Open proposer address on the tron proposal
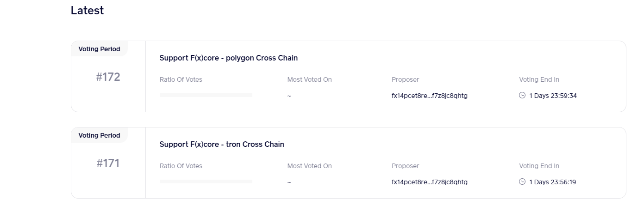Image resolution: width=644 pixels, height=206 pixels. click(429, 182)
